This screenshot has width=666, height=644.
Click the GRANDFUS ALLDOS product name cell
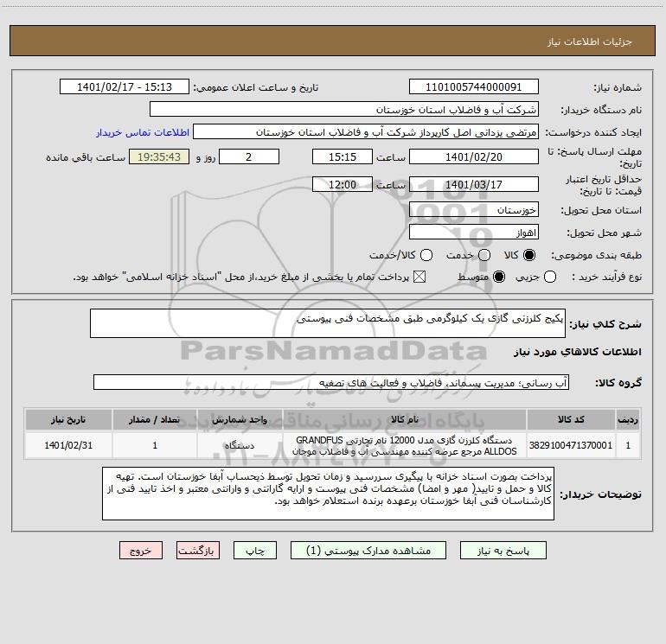click(405, 445)
